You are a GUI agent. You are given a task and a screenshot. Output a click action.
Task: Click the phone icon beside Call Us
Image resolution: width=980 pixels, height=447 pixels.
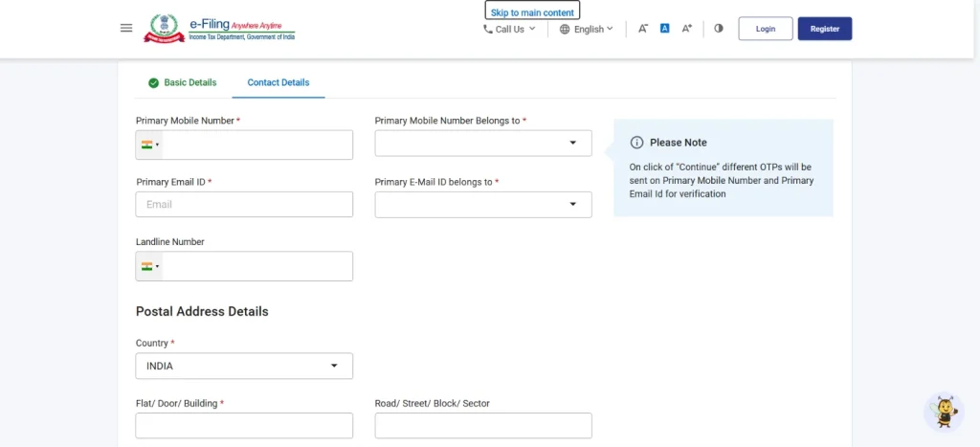point(487,29)
